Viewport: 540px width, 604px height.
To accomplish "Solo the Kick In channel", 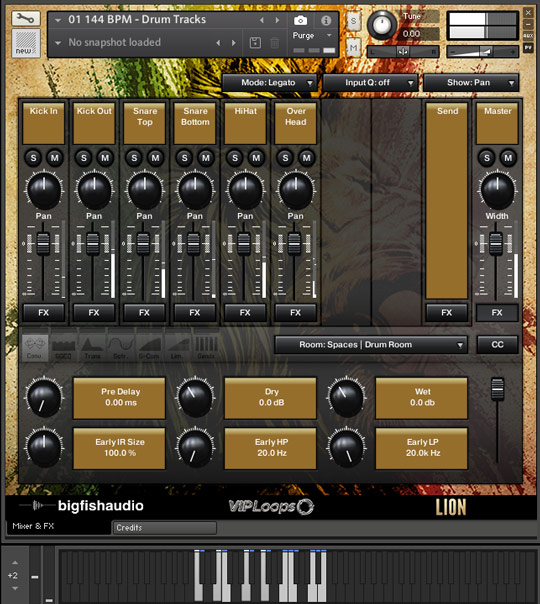I will click(33, 158).
